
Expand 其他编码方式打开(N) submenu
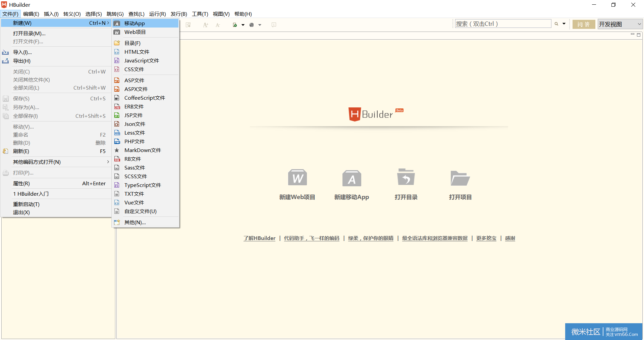[56, 162]
